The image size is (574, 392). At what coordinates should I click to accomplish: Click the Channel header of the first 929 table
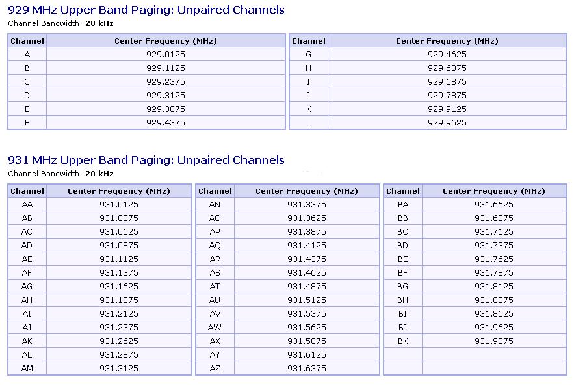[x=27, y=41]
